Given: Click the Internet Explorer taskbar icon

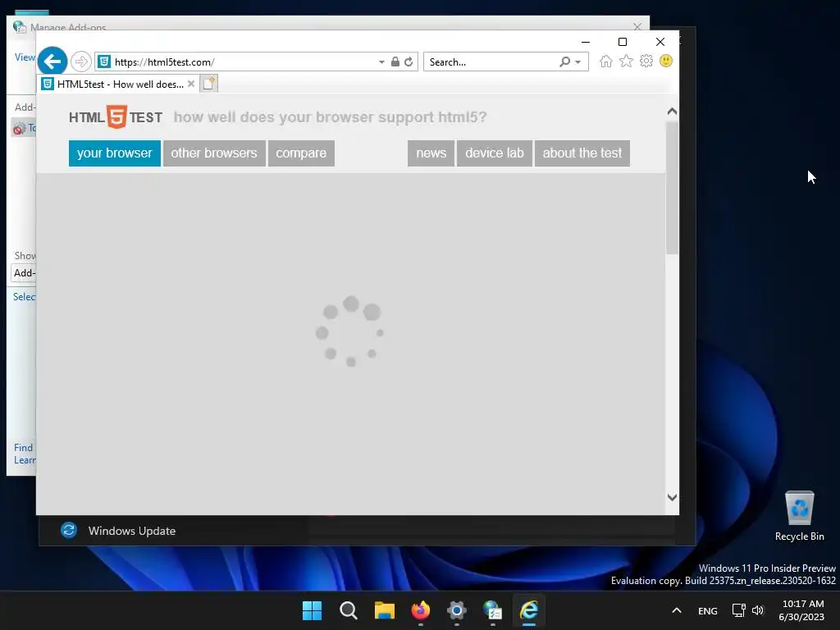Looking at the screenshot, I should [529, 610].
